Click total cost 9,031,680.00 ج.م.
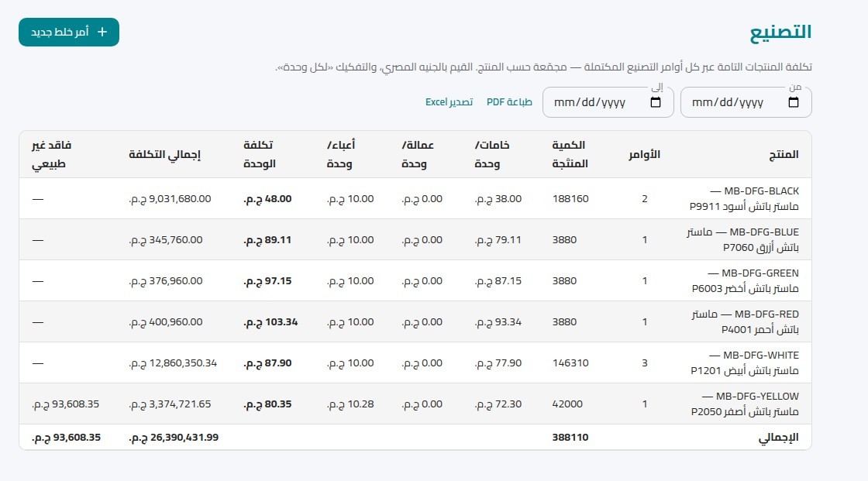 tap(170, 199)
